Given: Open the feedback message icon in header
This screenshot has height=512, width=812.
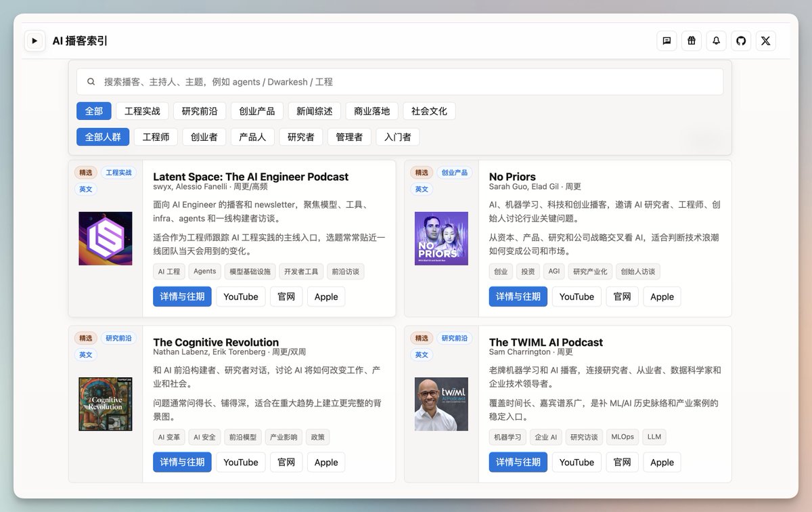Looking at the screenshot, I should 667,41.
